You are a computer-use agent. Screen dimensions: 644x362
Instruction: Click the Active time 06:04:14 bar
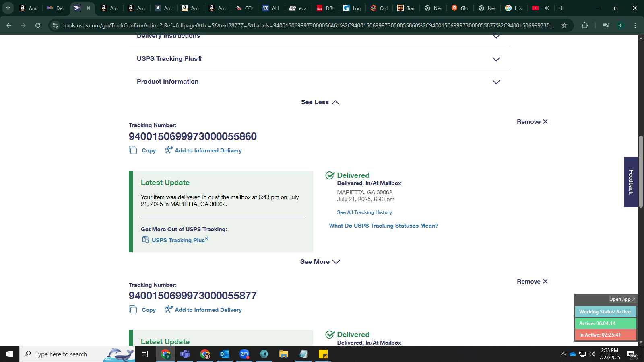pyautogui.click(x=605, y=323)
